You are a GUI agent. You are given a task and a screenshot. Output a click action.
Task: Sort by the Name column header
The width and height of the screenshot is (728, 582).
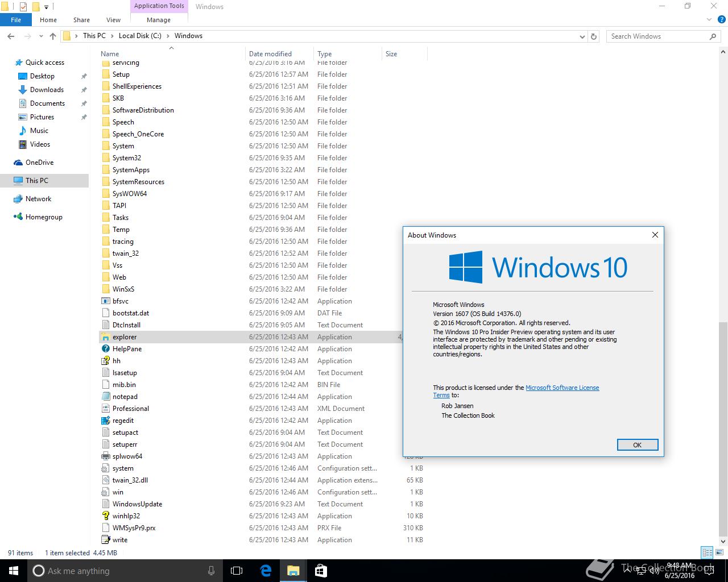click(x=171, y=54)
